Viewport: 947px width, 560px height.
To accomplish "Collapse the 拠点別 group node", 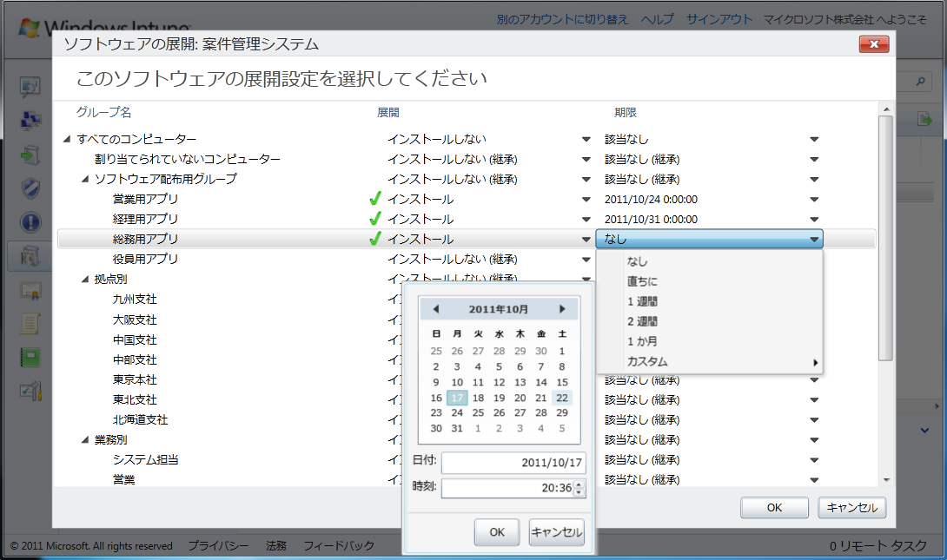I will (x=84, y=280).
